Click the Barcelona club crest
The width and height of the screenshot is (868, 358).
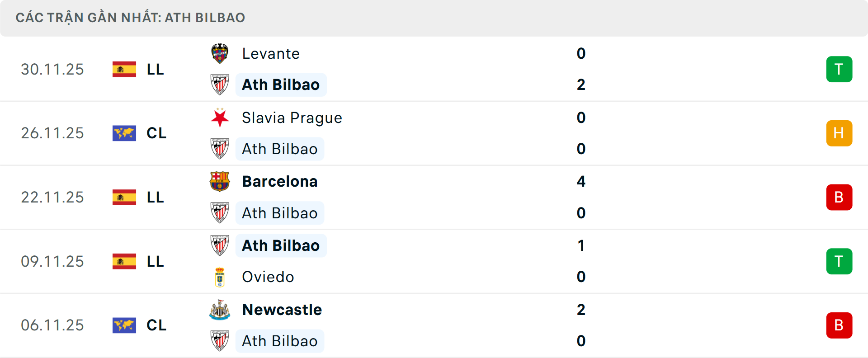(x=220, y=181)
